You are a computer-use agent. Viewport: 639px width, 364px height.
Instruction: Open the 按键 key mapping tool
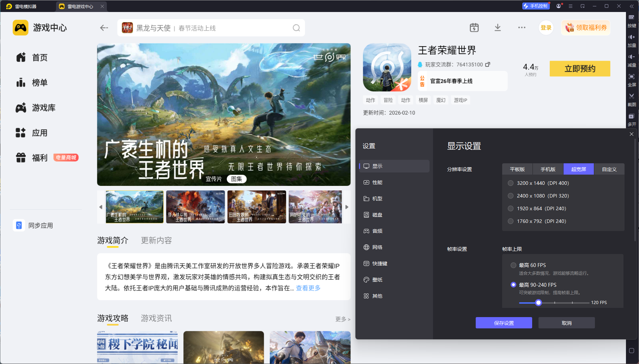pyautogui.click(x=632, y=21)
